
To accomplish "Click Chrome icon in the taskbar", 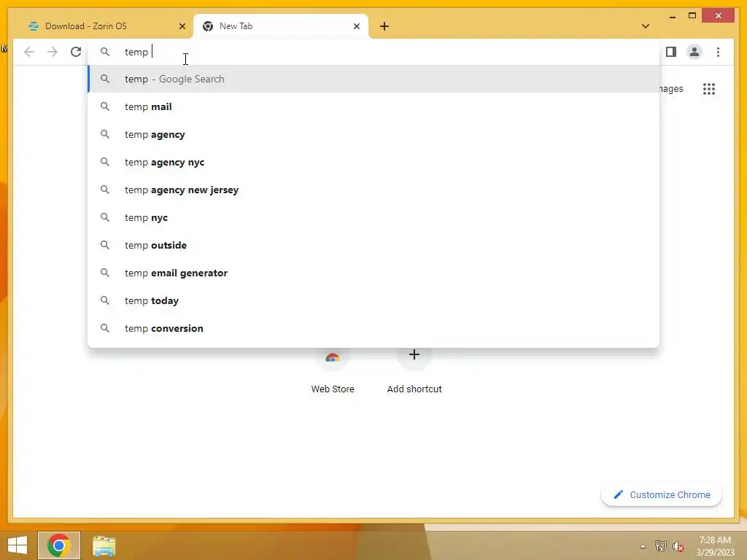I will coord(59,545).
